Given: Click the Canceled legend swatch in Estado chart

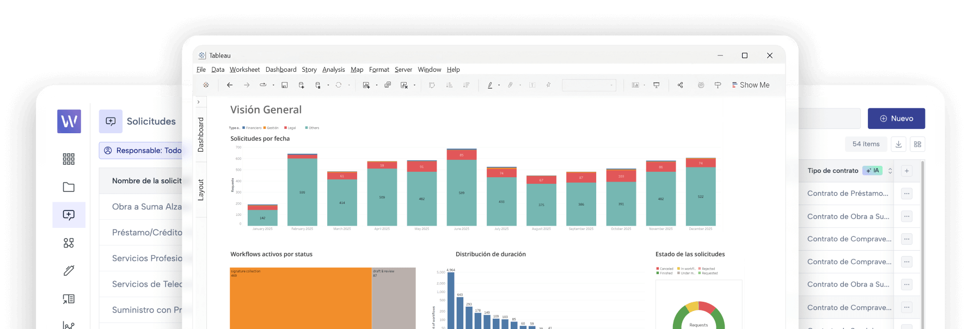Looking at the screenshot, I should 658,269.
